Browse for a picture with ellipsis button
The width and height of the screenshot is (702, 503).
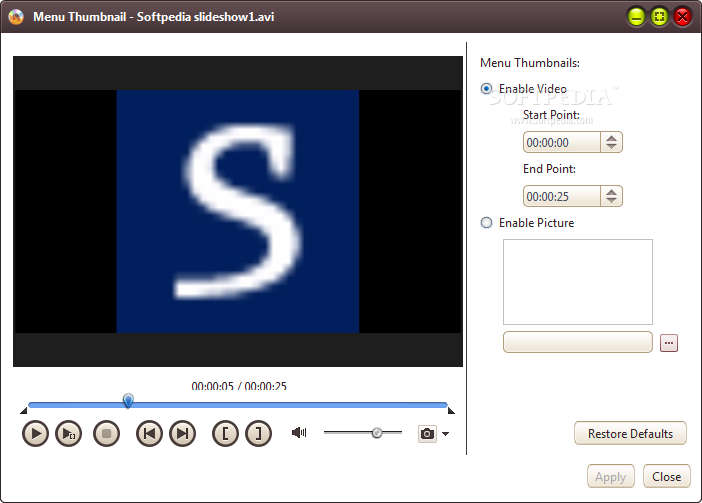[x=669, y=343]
